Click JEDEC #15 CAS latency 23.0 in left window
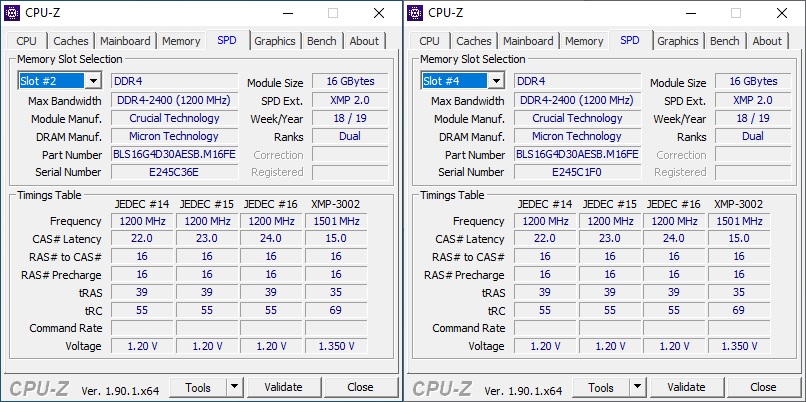The height and width of the screenshot is (402, 806). tap(207, 239)
